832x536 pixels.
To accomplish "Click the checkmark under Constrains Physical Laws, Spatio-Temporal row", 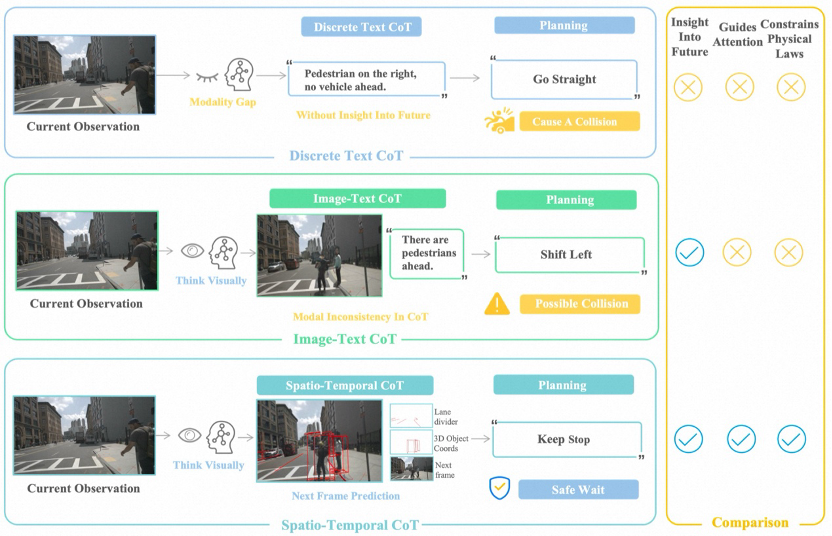I will pyautogui.click(x=792, y=439).
